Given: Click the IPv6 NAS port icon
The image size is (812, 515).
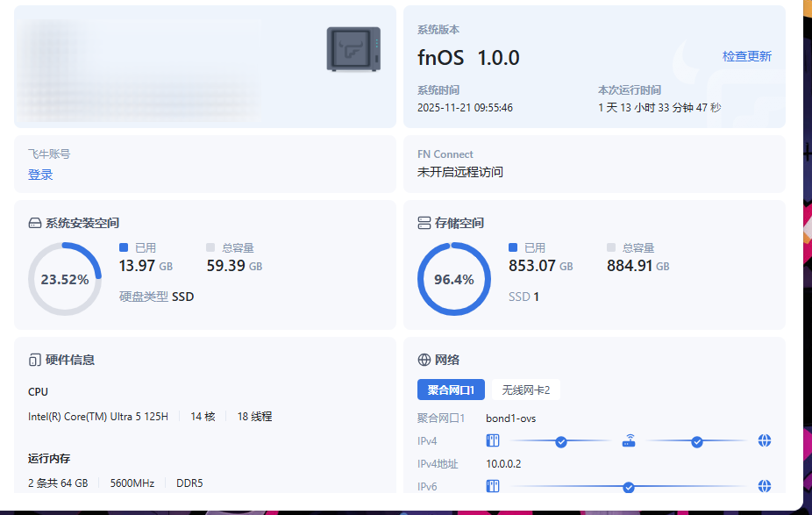Looking at the screenshot, I should pos(493,486).
